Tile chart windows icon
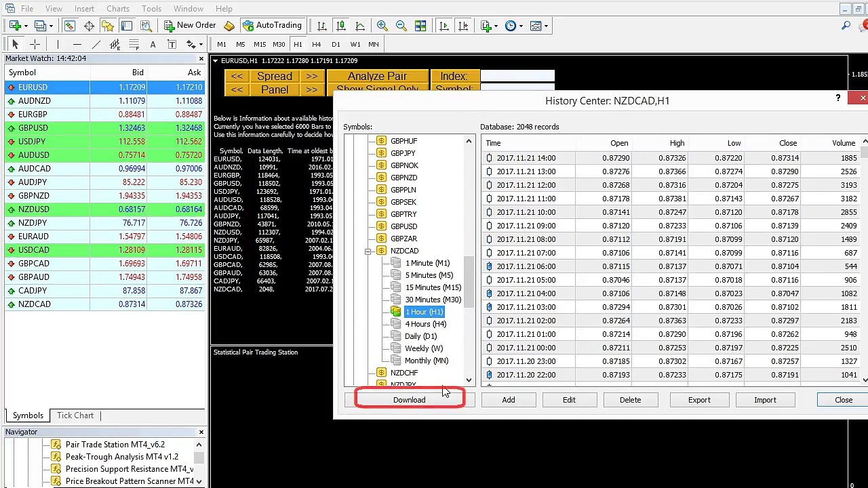This screenshot has height=488, width=868. 420,26
